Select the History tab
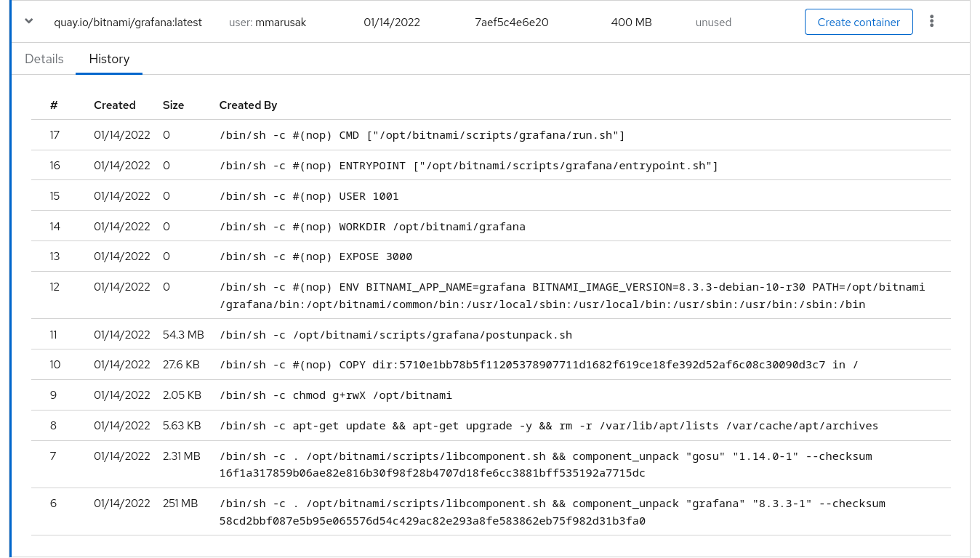This screenshot has width=980, height=558. (x=109, y=59)
